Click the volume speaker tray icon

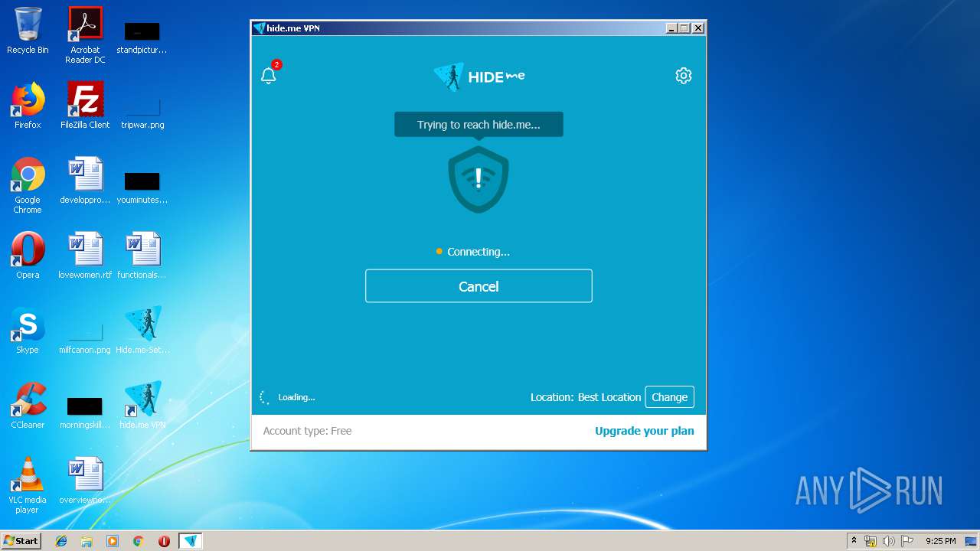click(889, 541)
